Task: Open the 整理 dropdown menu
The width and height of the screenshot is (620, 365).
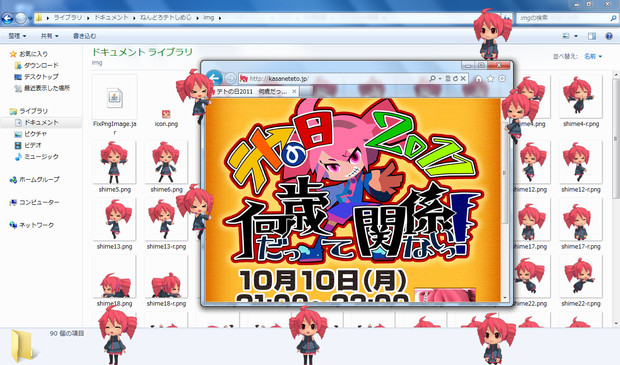Action: [17, 36]
